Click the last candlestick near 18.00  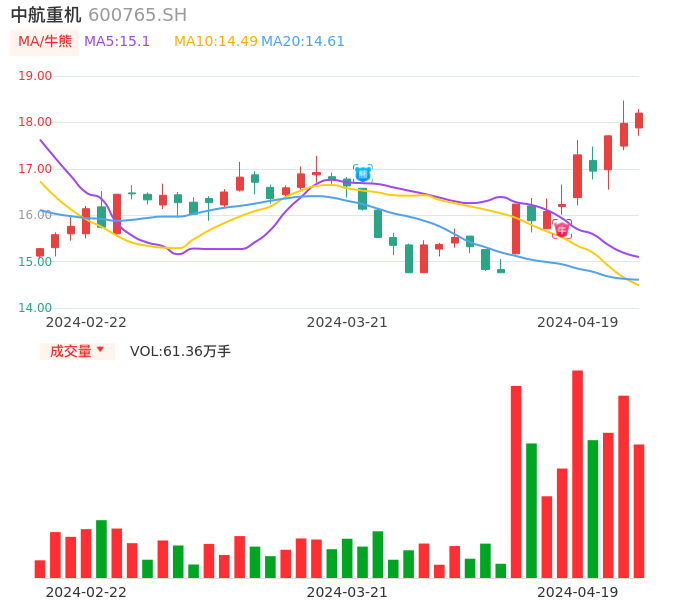point(639,121)
